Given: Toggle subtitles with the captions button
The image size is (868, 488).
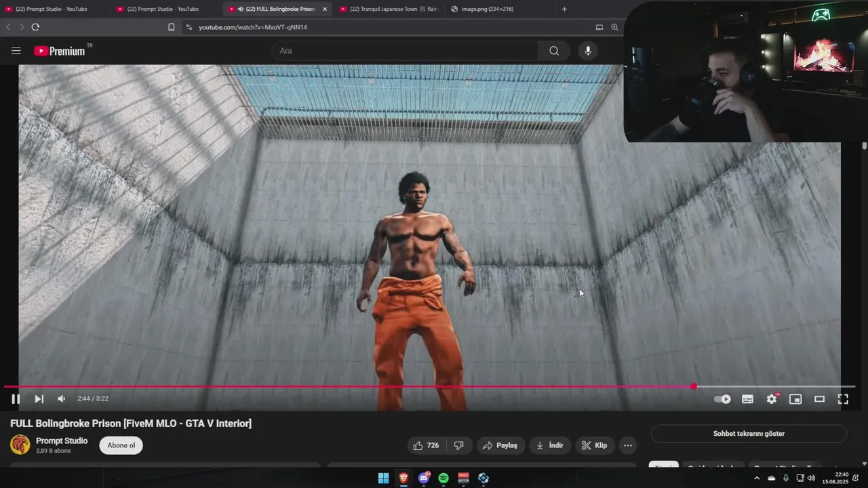Looking at the screenshot, I should point(747,399).
